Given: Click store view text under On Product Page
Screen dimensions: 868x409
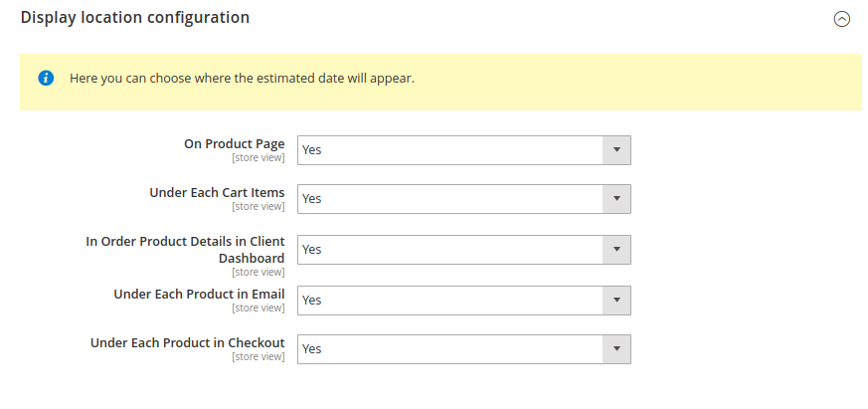Looking at the screenshot, I should [258, 158].
